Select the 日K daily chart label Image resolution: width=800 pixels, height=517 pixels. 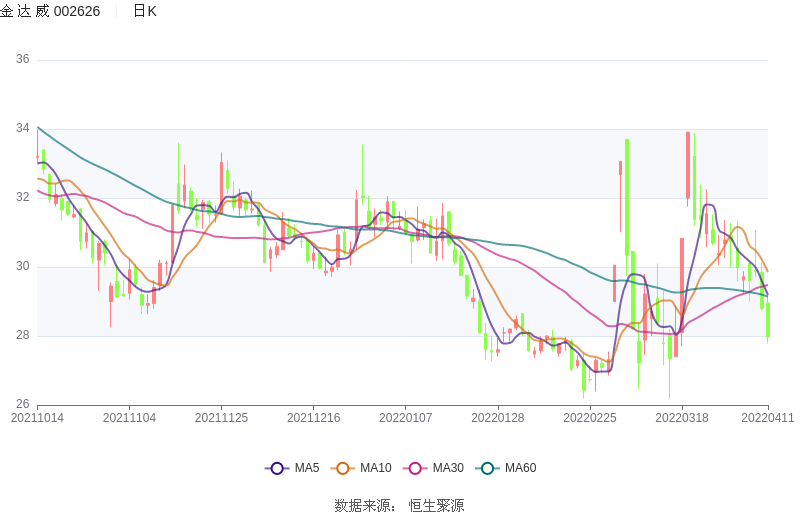pyautogui.click(x=145, y=11)
